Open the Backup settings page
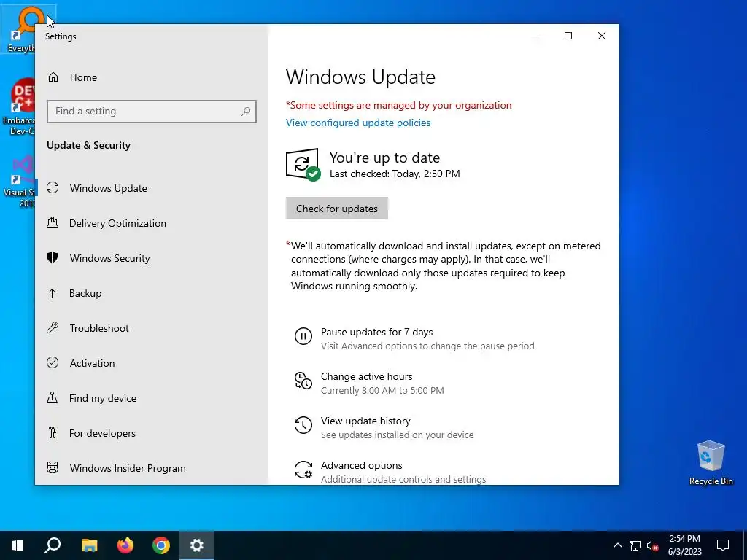 click(152, 293)
